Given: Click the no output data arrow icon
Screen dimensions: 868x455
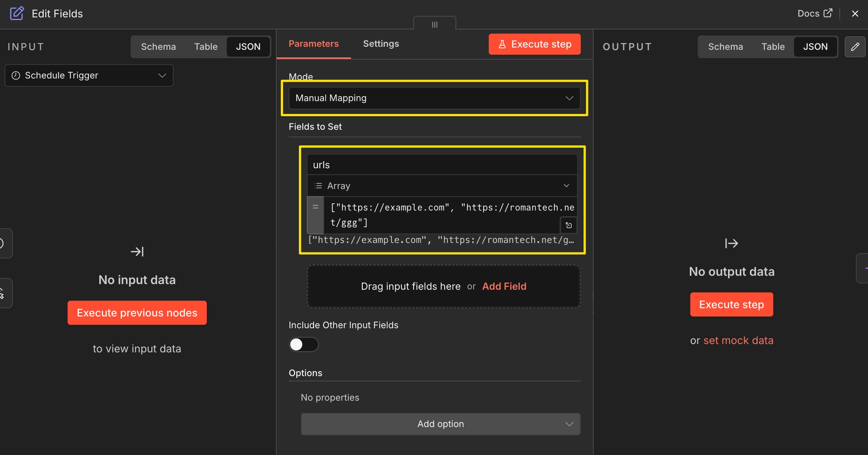Looking at the screenshot, I should pos(732,243).
